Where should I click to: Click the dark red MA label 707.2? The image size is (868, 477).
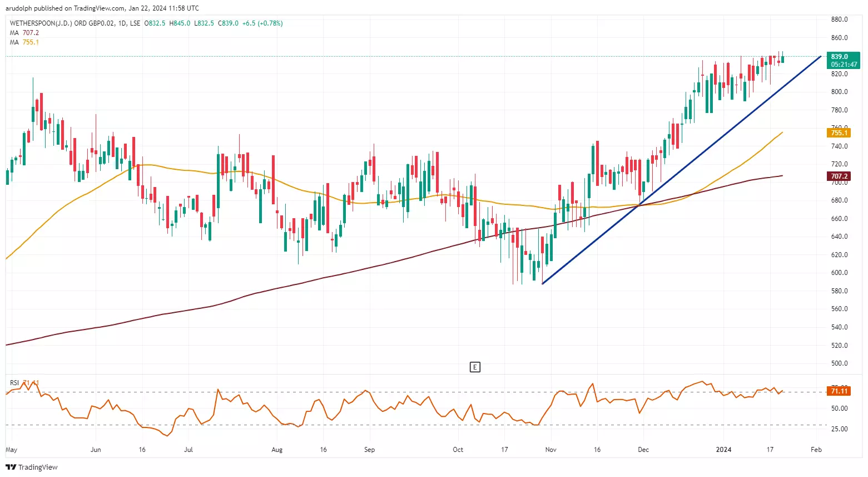click(x=839, y=176)
